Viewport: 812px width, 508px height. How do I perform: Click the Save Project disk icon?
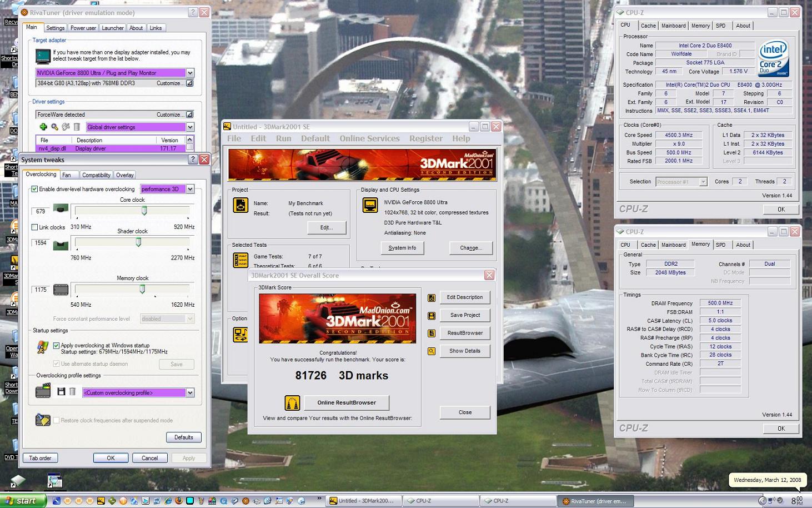click(x=432, y=316)
